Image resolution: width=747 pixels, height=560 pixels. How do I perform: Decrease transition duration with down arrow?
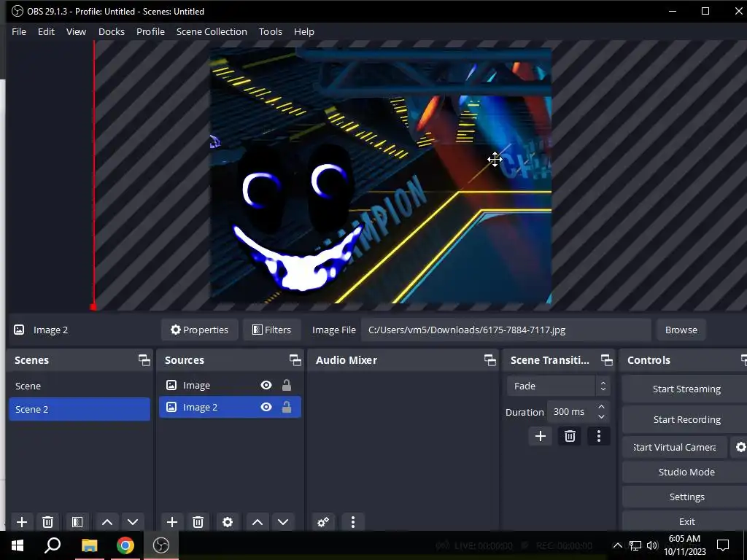tap(601, 416)
